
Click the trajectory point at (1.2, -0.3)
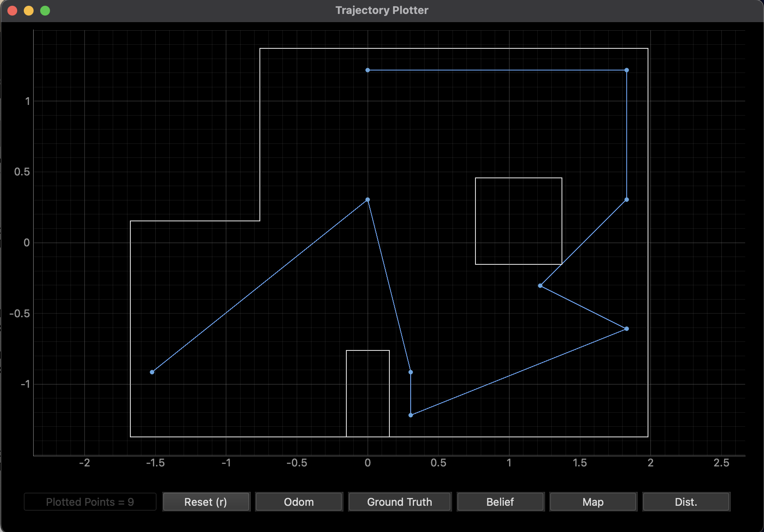click(x=540, y=286)
